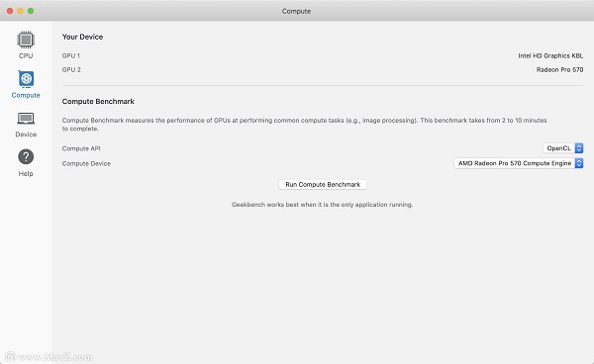Close the Compute window with the red button
This screenshot has height=364, width=594.
click(10, 11)
